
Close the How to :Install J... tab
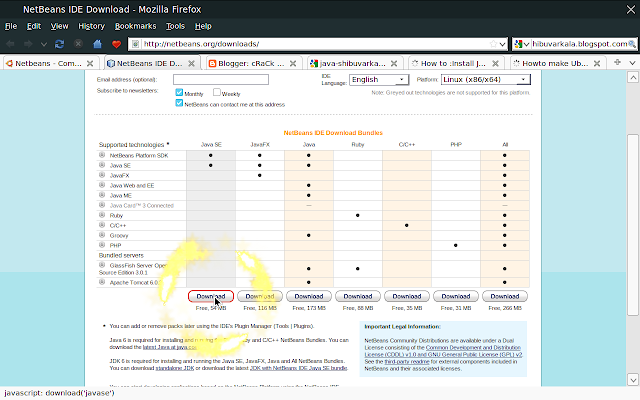coord(495,63)
